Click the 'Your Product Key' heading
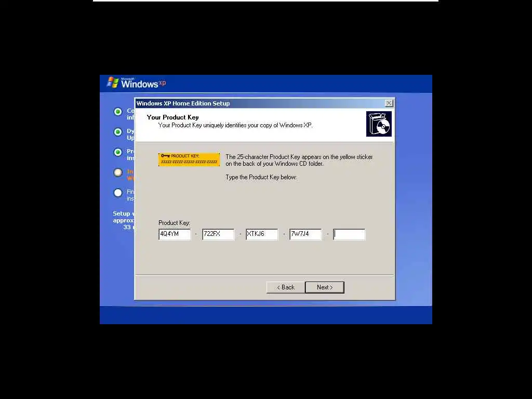 pyautogui.click(x=172, y=117)
